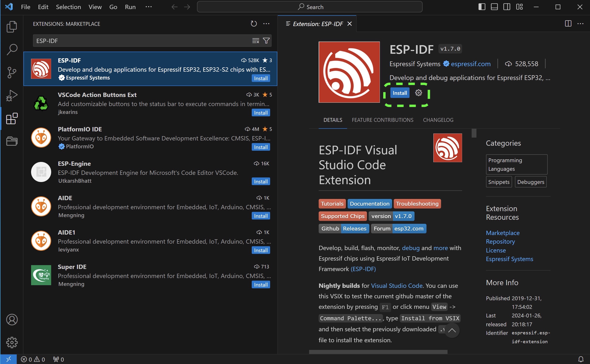Click the Troubleshooting badge
The image size is (590, 364).
(x=417, y=204)
